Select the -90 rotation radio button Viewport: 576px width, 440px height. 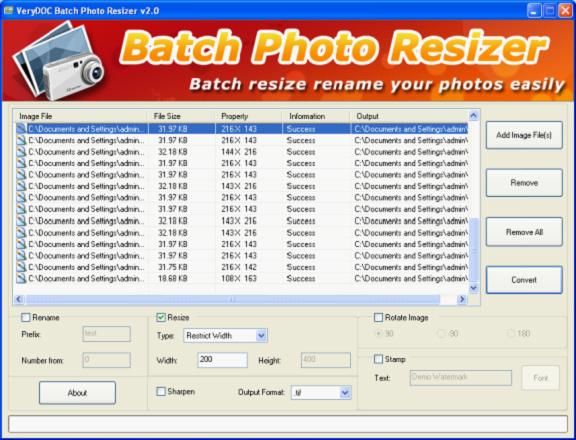click(441, 333)
